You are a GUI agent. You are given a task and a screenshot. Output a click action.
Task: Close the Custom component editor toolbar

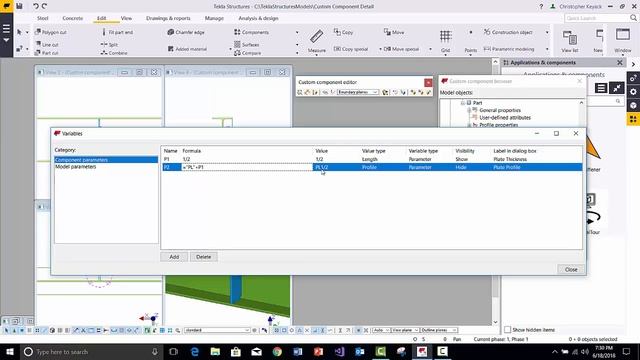click(x=428, y=82)
